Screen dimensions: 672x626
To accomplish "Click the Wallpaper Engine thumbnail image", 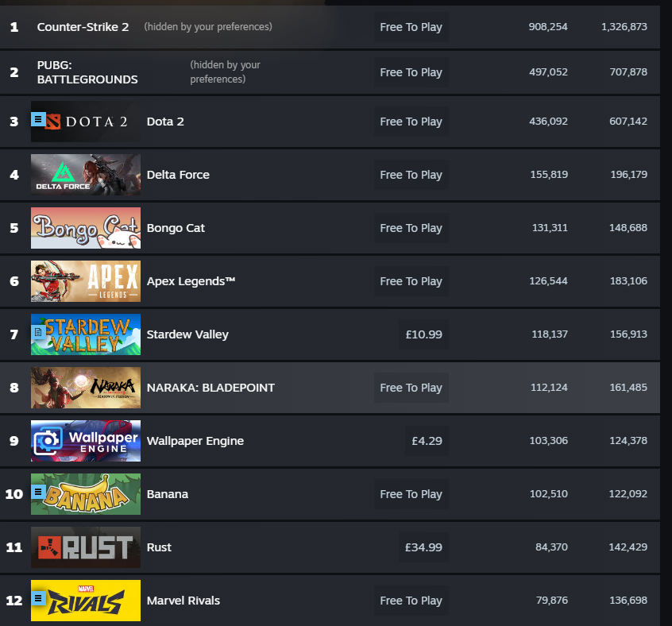I will click(x=86, y=441).
